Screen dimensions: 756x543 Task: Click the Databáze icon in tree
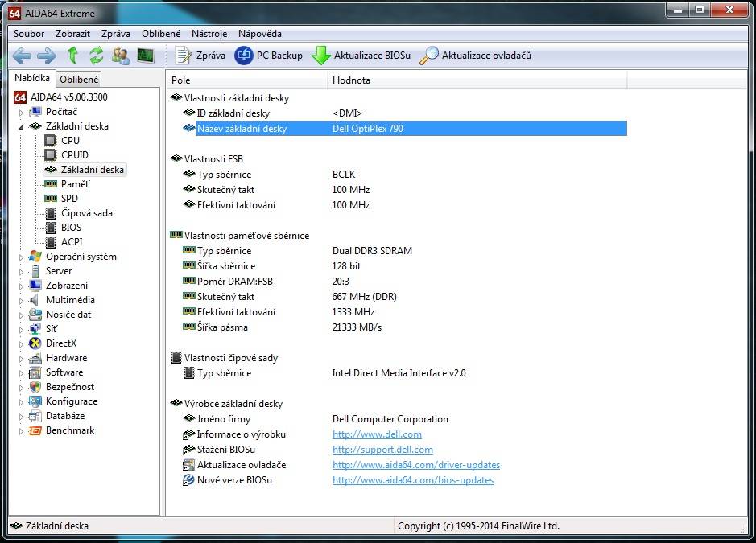coord(35,416)
